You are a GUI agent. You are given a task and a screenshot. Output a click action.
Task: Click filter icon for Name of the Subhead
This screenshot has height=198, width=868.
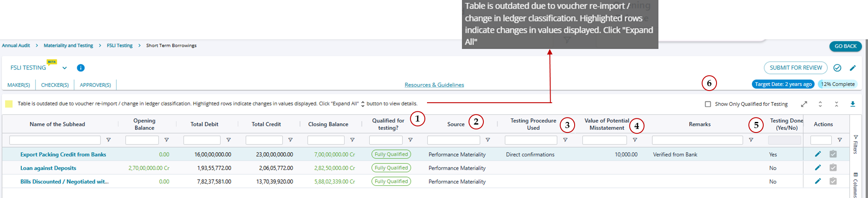(109, 140)
